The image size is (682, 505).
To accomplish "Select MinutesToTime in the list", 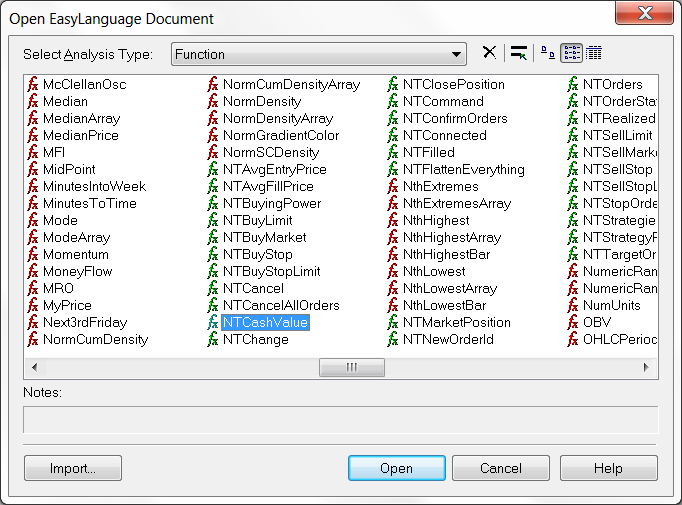I will 90,203.
